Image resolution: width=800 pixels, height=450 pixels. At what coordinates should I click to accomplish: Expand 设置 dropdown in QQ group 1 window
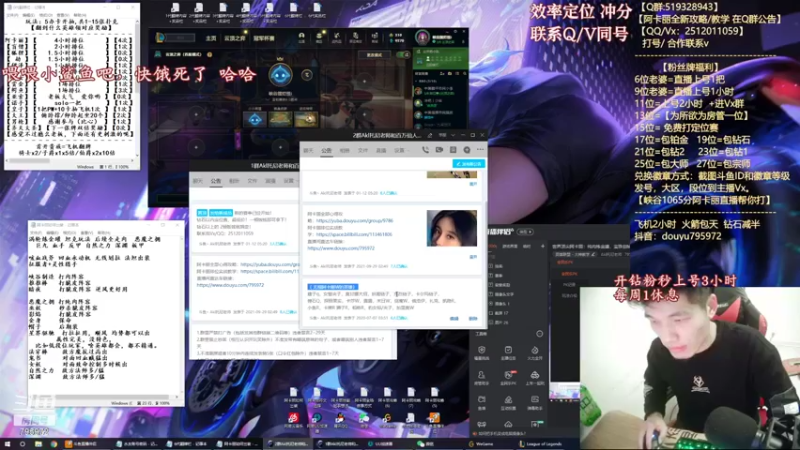click(290, 181)
